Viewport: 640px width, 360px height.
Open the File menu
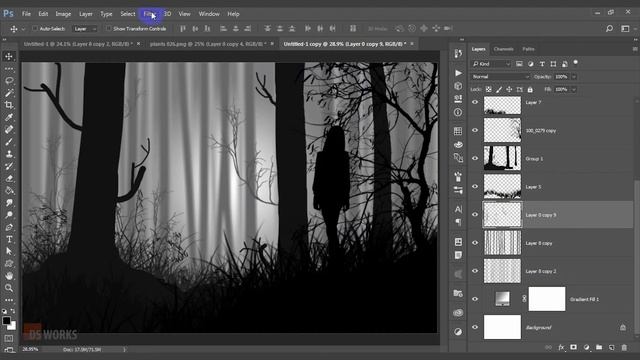pyautogui.click(x=26, y=14)
